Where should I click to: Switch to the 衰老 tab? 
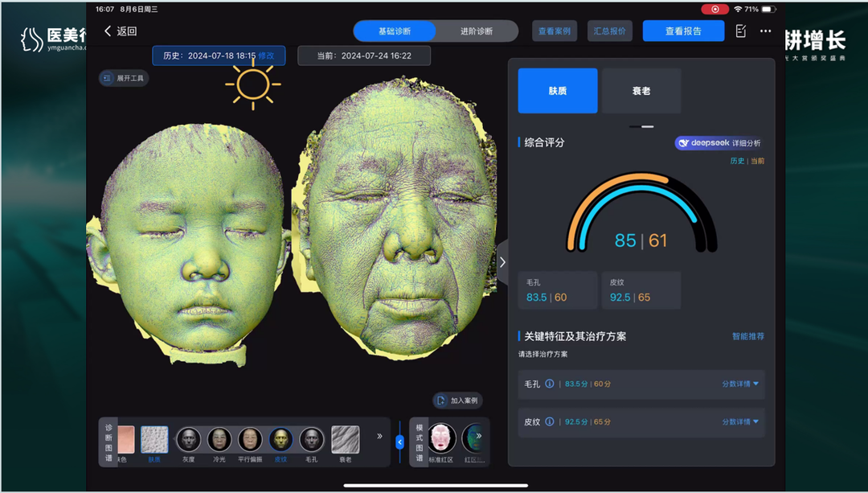(x=641, y=90)
